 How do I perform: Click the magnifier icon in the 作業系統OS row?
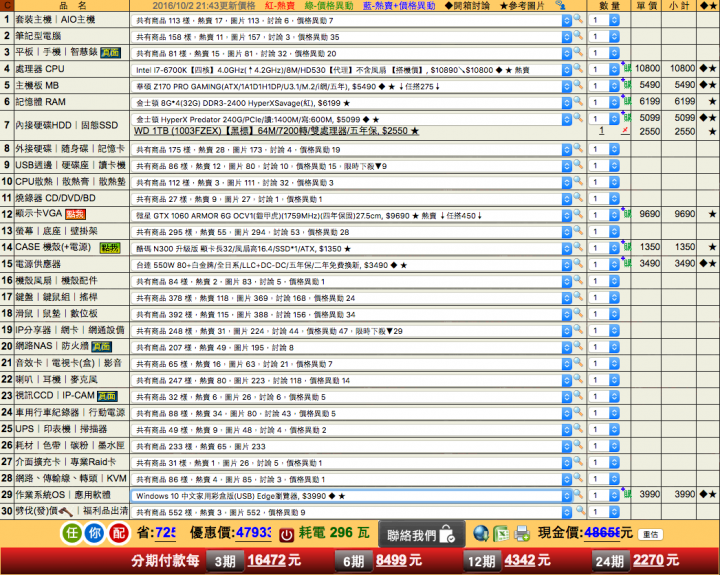(x=578, y=494)
